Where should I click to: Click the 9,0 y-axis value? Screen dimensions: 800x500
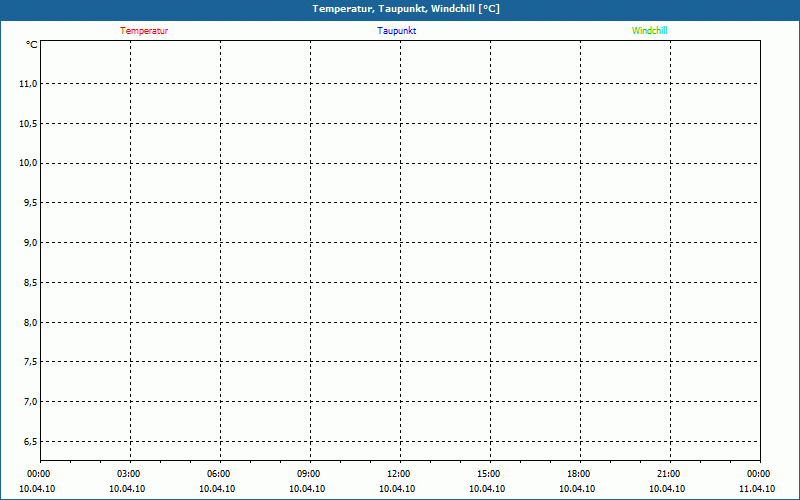point(30,243)
